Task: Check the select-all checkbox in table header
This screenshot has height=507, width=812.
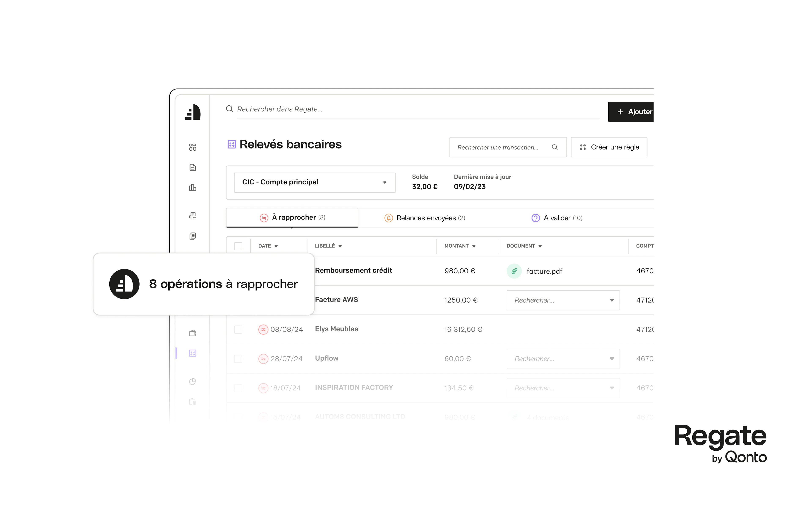Action: tap(238, 246)
